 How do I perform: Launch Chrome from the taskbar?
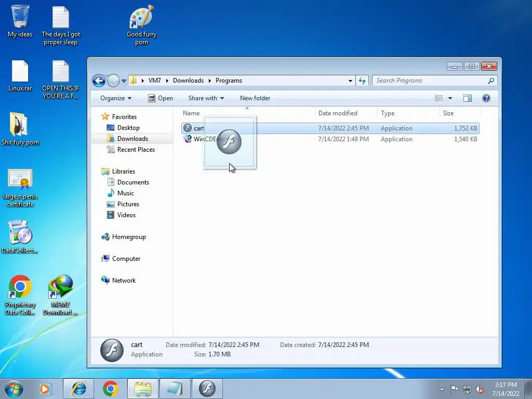point(111,389)
